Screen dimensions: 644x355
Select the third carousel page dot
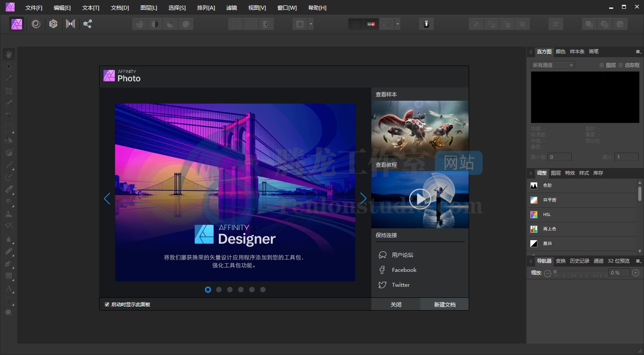tap(230, 289)
